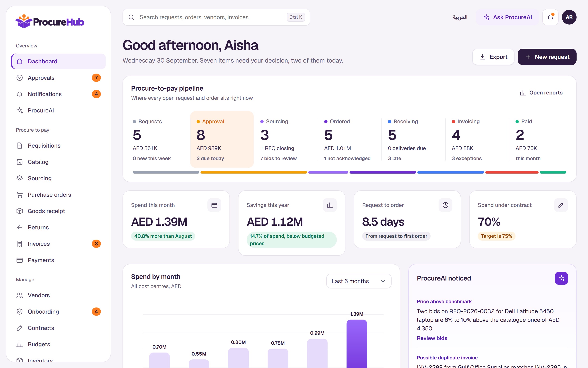Click '7 bids to review' text

tap(278, 158)
